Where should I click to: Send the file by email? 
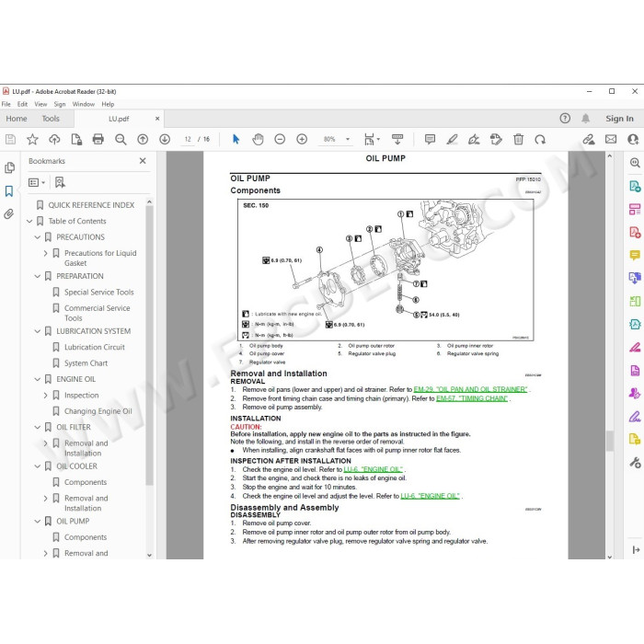pyautogui.click(x=611, y=139)
